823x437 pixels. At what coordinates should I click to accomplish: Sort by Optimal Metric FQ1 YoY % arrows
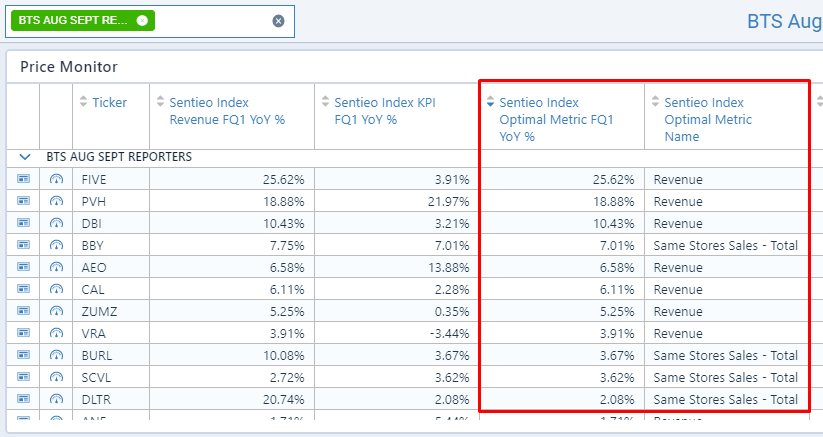(490, 101)
